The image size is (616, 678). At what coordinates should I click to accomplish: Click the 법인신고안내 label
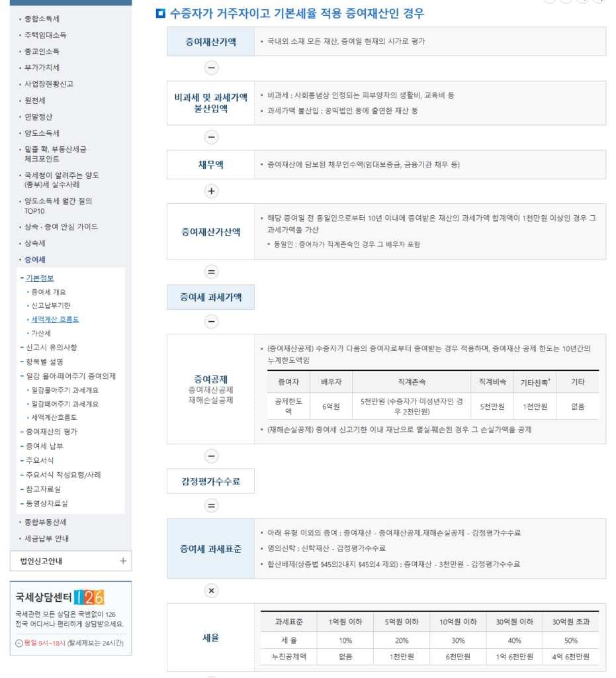pos(41,561)
